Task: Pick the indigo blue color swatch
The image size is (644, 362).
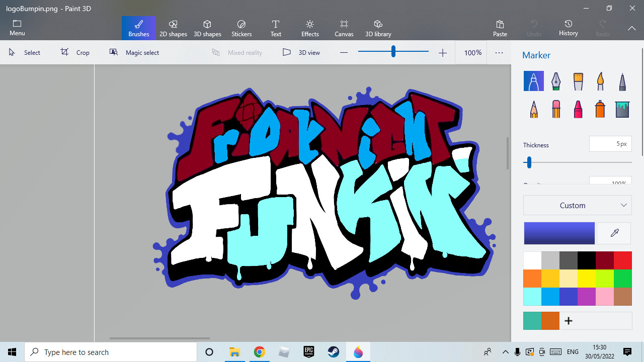Action: [x=569, y=297]
